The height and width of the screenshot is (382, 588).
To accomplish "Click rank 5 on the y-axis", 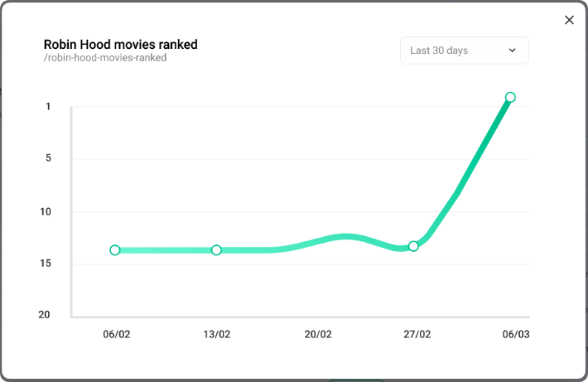I will (48, 158).
